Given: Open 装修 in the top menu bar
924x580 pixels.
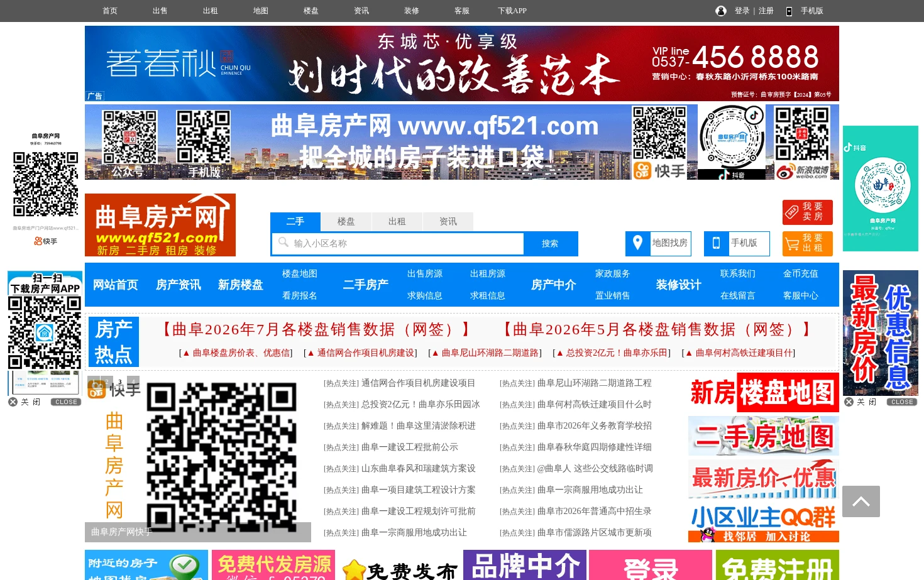Looking at the screenshot, I should point(412,11).
